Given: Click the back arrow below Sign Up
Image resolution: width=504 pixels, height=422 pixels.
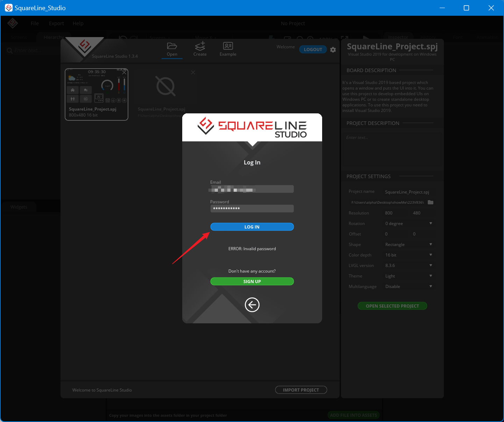Looking at the screenshot, I should [x=252, y=305].
